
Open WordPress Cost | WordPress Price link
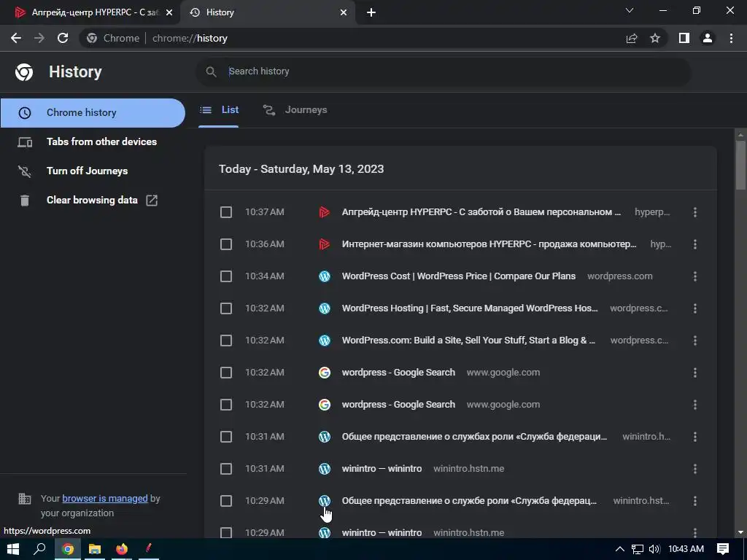tap(458, 276)
